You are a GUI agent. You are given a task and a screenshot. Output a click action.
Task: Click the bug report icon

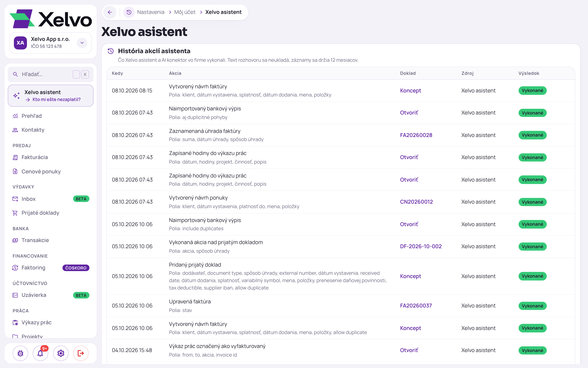click(x=20, y=353)
